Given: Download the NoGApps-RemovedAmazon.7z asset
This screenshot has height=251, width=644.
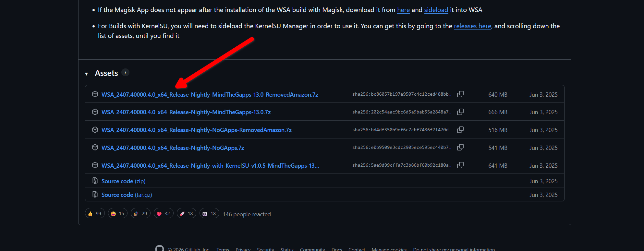Looking at the screenshot, I should tap(197, 130).
